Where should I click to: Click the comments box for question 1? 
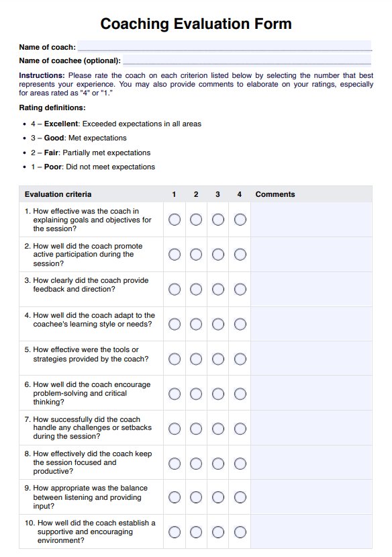311,220
